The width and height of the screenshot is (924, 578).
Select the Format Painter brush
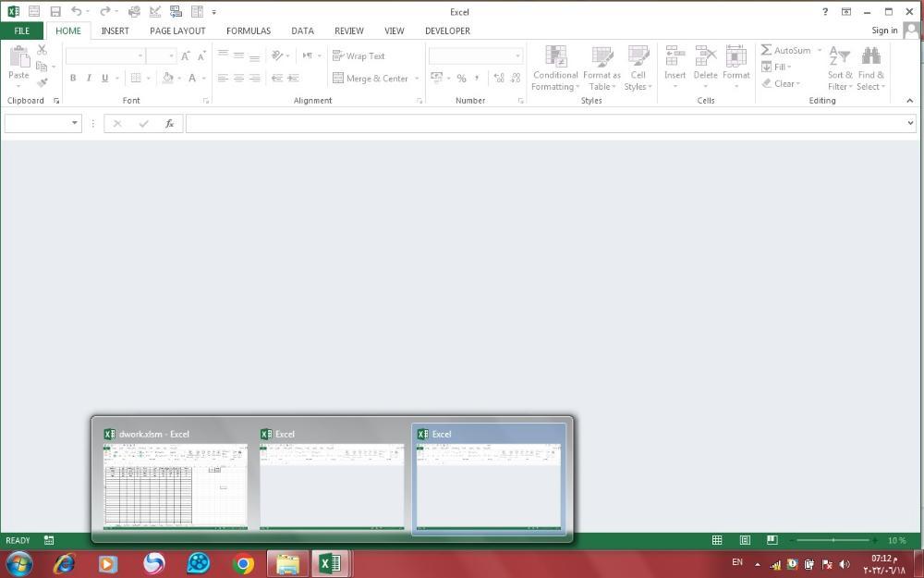click(42, 82)
